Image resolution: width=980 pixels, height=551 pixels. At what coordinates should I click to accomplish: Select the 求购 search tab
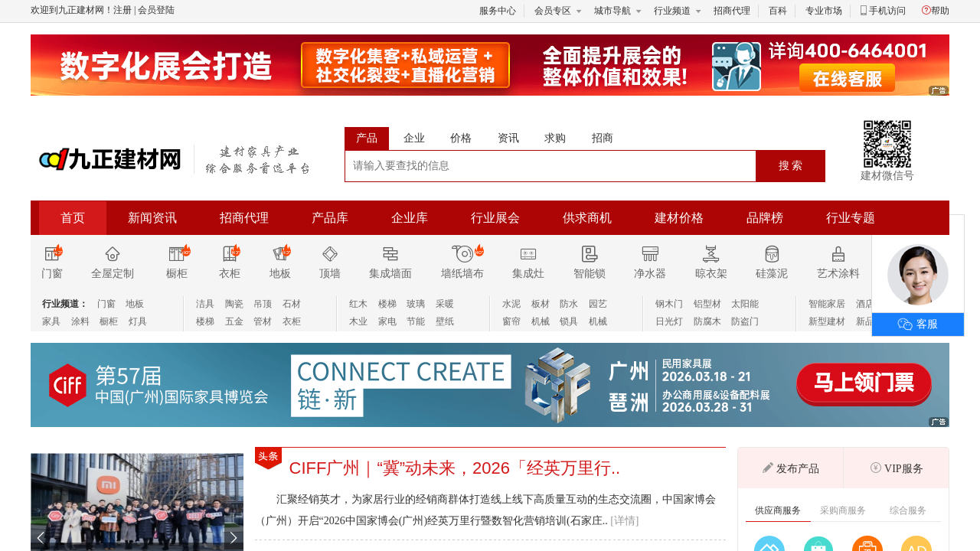click(x=555, y=139)
